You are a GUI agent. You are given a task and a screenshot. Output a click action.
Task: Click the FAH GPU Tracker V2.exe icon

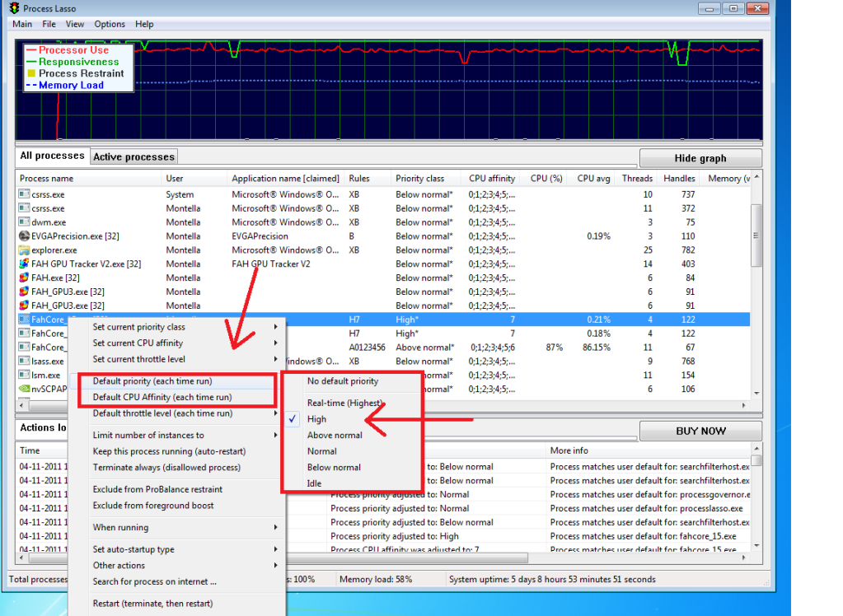coord(24,264)
